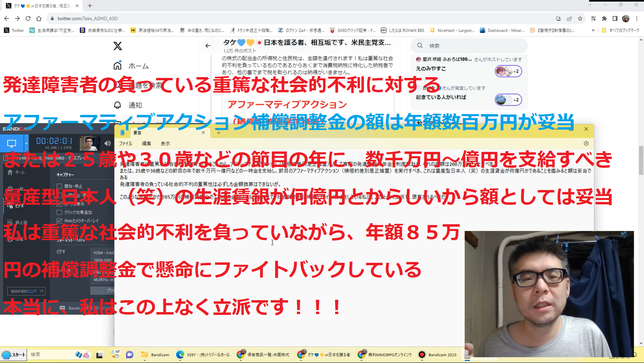
Task: Click the BANDICUT button
Action: point(26,291)
